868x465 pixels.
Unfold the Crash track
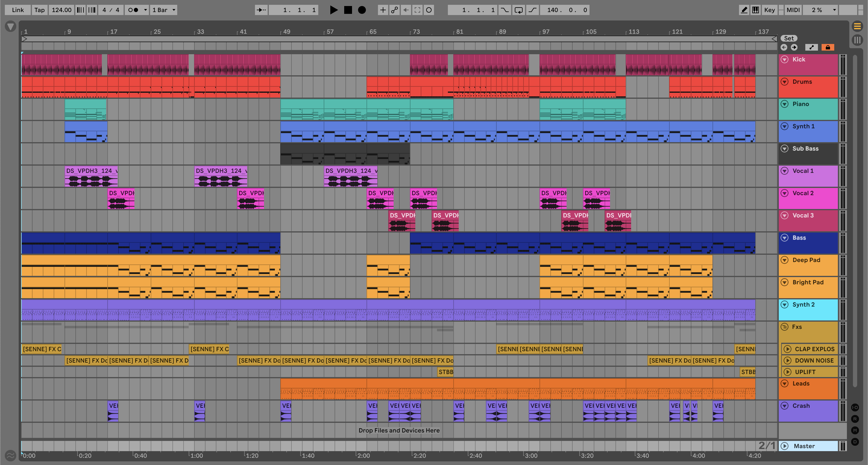785,406
